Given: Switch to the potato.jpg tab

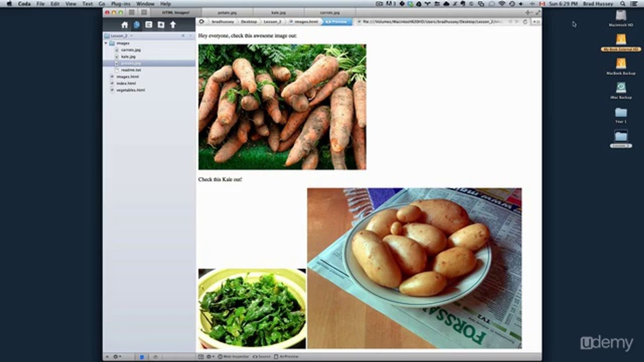Looking at the screenshot, I should coord(228,12).
